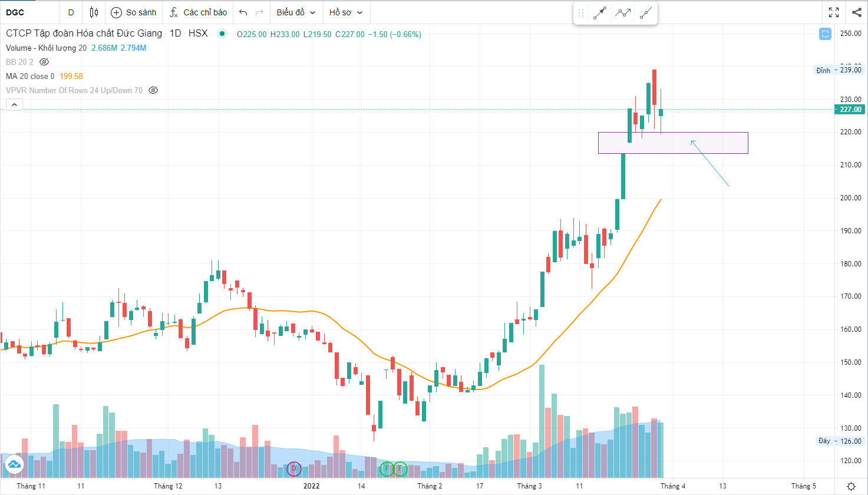Click the purple D dividend marker
Viewport: 868px width, 495px height.
293,469
